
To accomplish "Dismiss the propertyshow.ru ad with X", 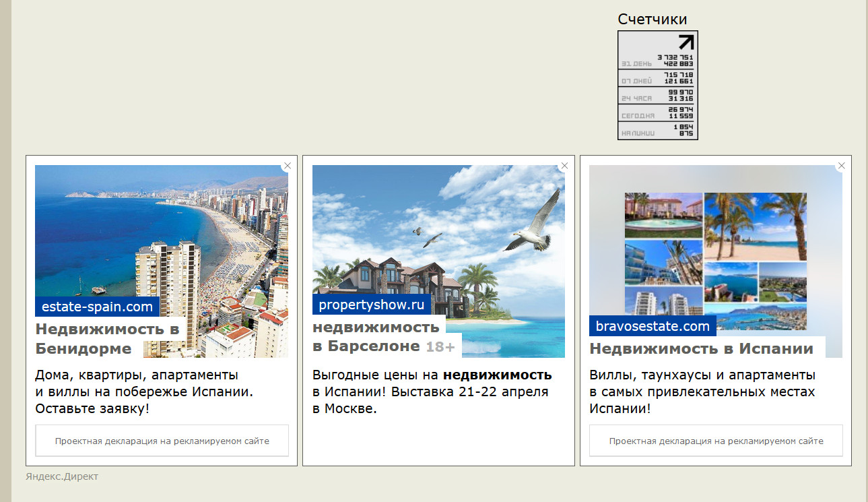I will [x=564, y=166].
